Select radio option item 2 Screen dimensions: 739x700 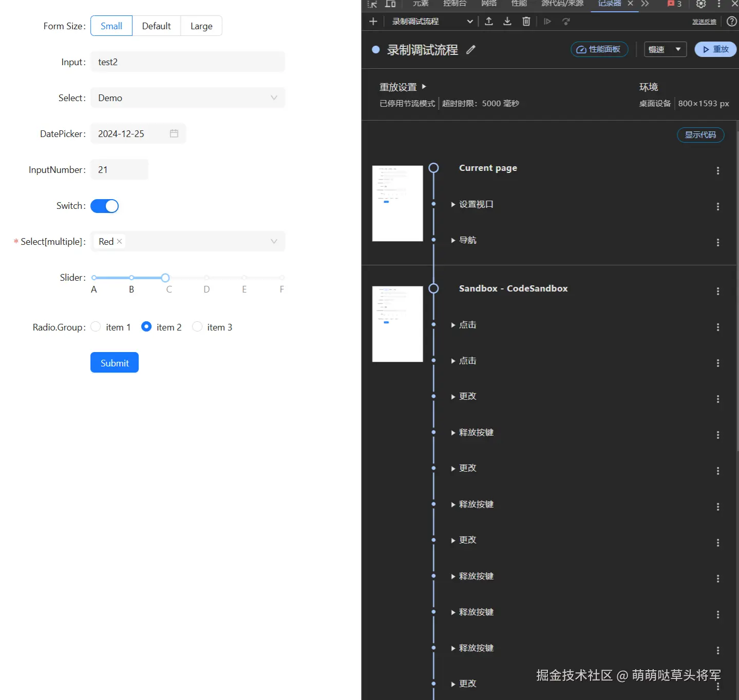(146, 327)
